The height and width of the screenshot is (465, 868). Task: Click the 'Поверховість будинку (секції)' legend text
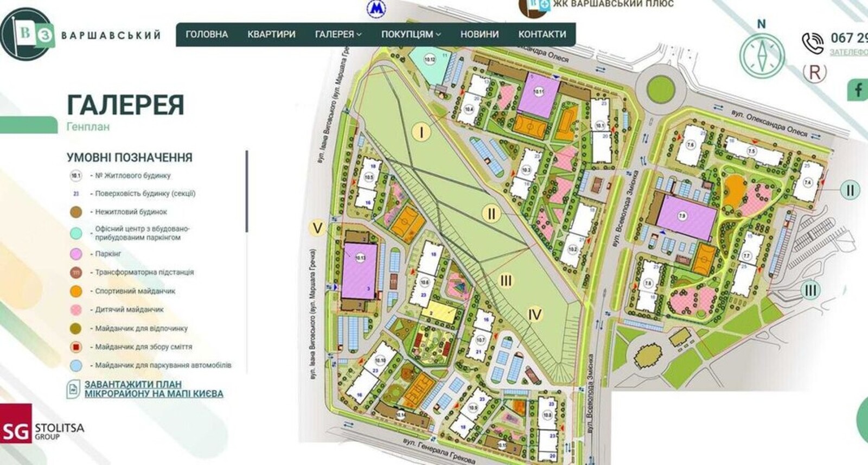point(145,194)
